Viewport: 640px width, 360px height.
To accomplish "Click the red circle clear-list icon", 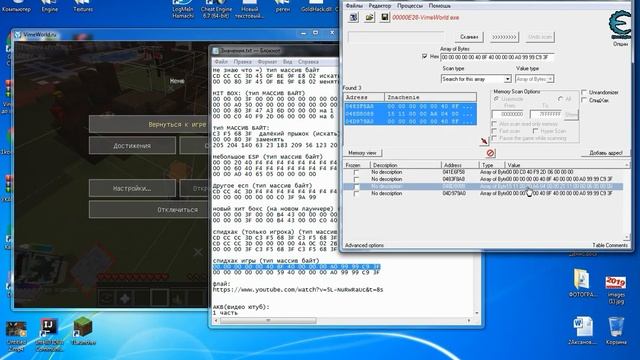I will [x=490, y=153].
